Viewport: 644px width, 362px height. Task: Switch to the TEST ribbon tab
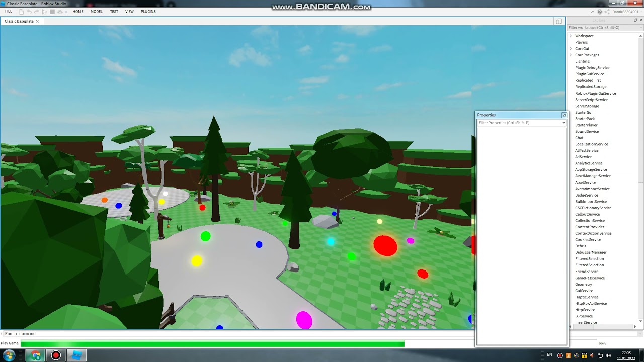coord(114,11)
